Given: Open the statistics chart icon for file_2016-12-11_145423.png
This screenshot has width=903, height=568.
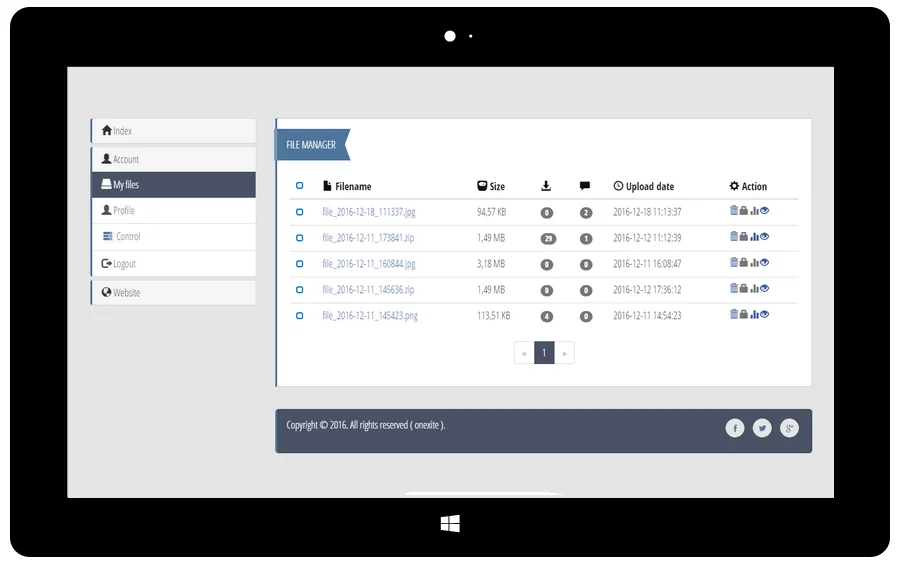Looking at the screenshot, I should tap(754, 315).
